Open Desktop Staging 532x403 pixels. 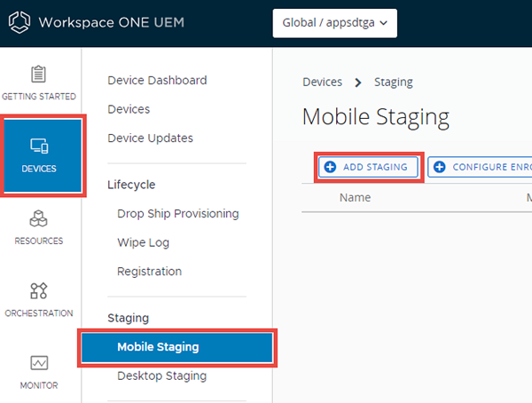(162, 375)
